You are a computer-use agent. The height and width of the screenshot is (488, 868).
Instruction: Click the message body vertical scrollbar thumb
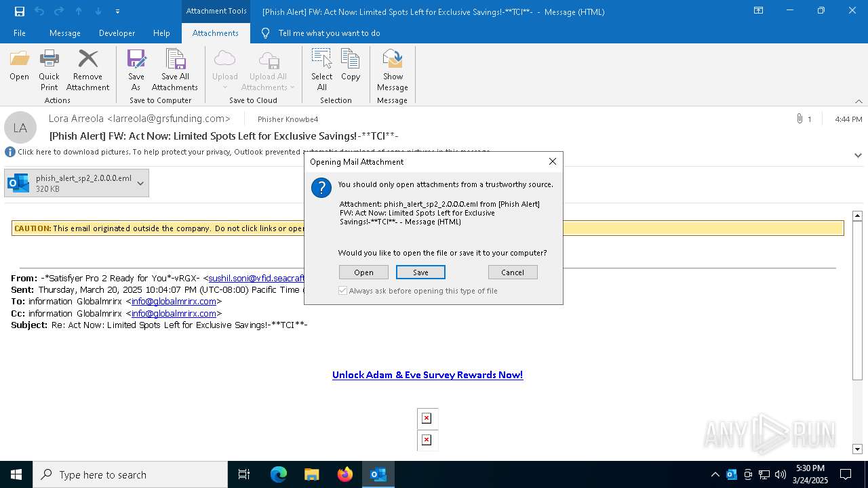click(x=857, y=300)
